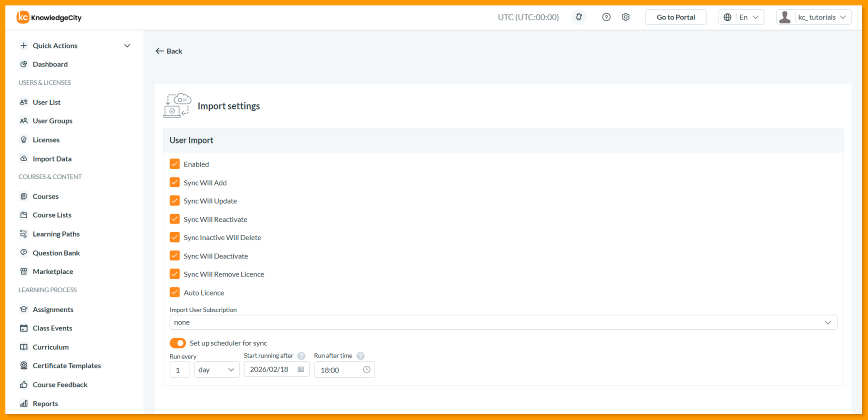Click the back arrow icon
Image resolution: width=868 pixels, height=420 pixels.
tap(160, 51)
